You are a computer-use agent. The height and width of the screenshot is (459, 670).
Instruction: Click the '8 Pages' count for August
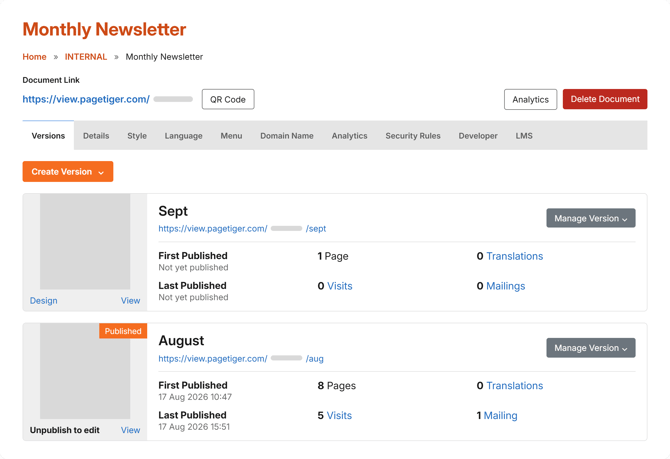[337, 385]
